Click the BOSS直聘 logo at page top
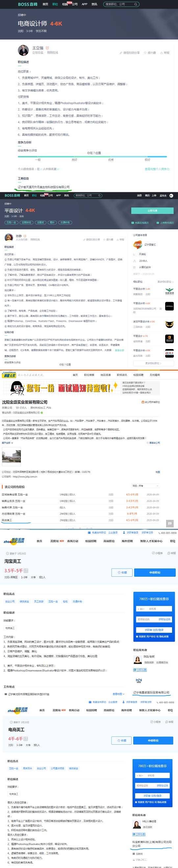The image size is (178, 868). point(28,4)
